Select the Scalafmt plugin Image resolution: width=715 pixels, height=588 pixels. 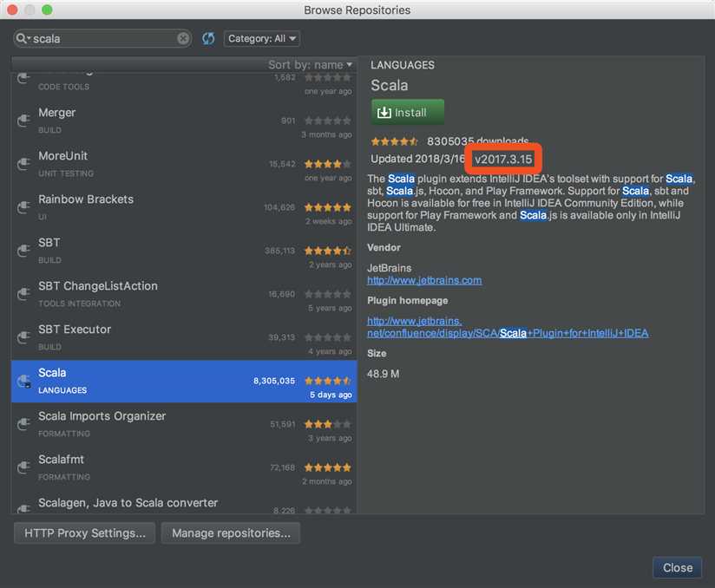pos(184,467)
